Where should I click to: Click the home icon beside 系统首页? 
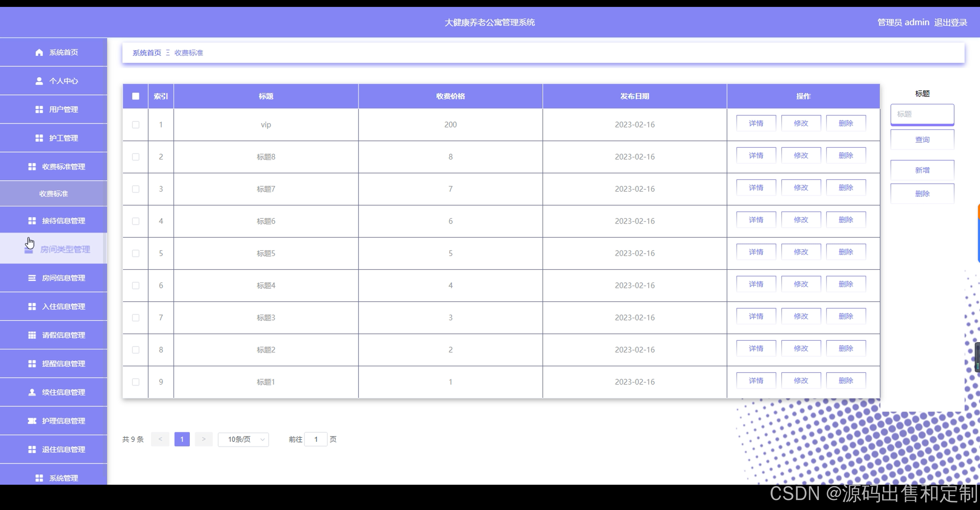[x=39, y=52]
